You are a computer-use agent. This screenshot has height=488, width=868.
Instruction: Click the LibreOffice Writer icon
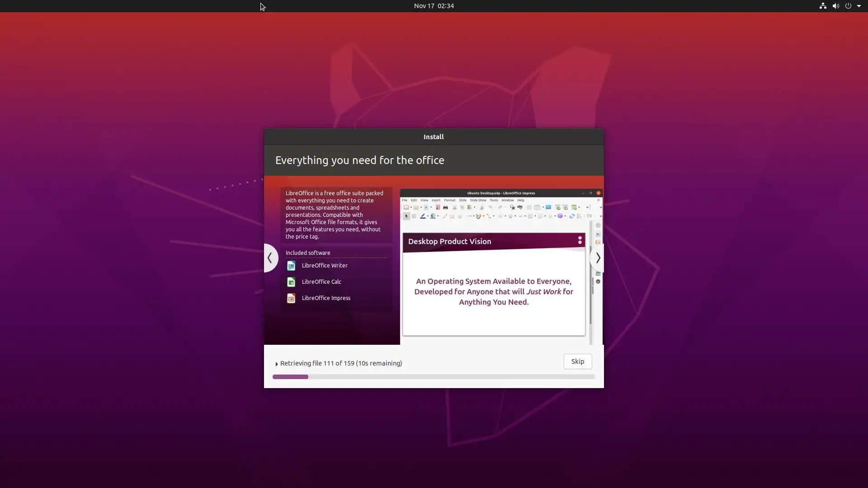coord(291,266)
